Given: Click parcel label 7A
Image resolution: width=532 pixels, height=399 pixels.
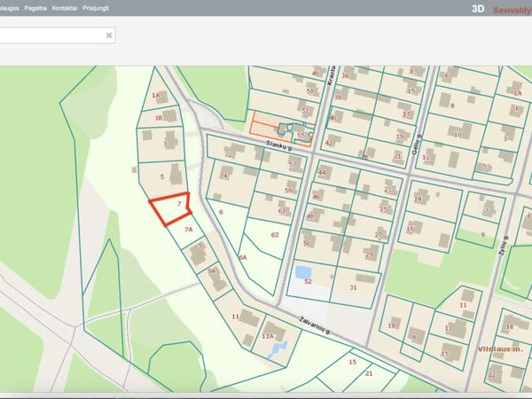Looking at the screenshot, I should [x=189, y=230].
